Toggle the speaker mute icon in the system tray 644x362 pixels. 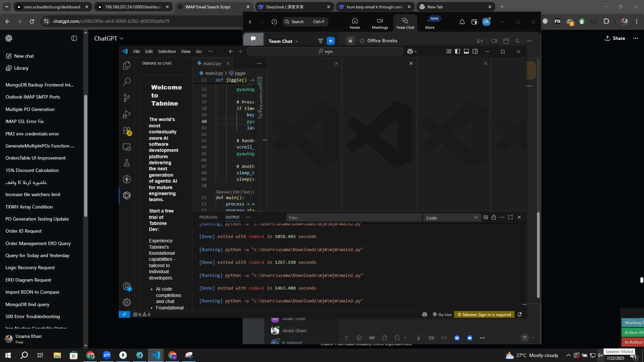600,355
